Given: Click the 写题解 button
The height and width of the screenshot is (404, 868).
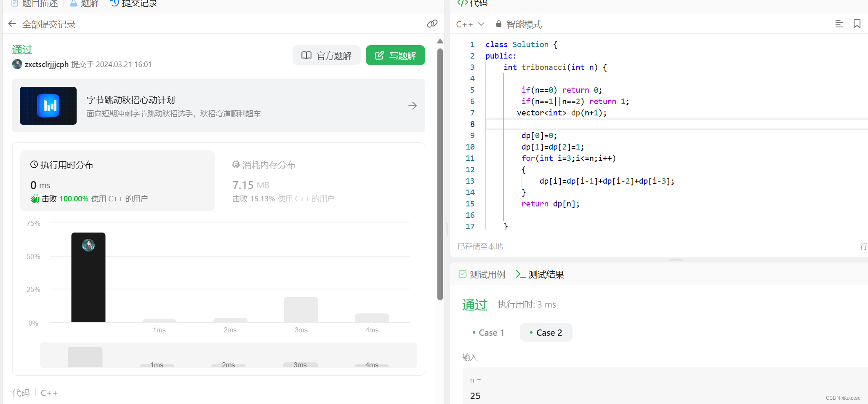Looking at the screenshot, I should pyautogui.click(x=395, y=55).
